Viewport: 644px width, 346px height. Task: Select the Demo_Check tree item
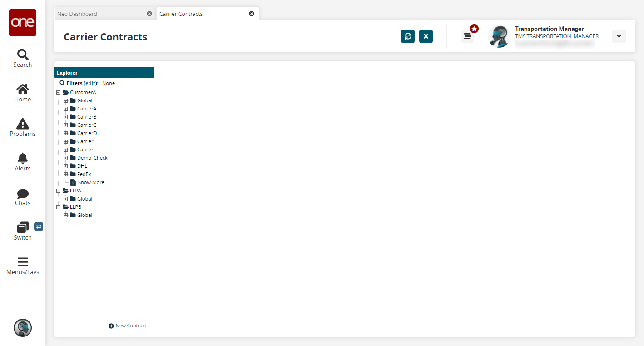92,158
